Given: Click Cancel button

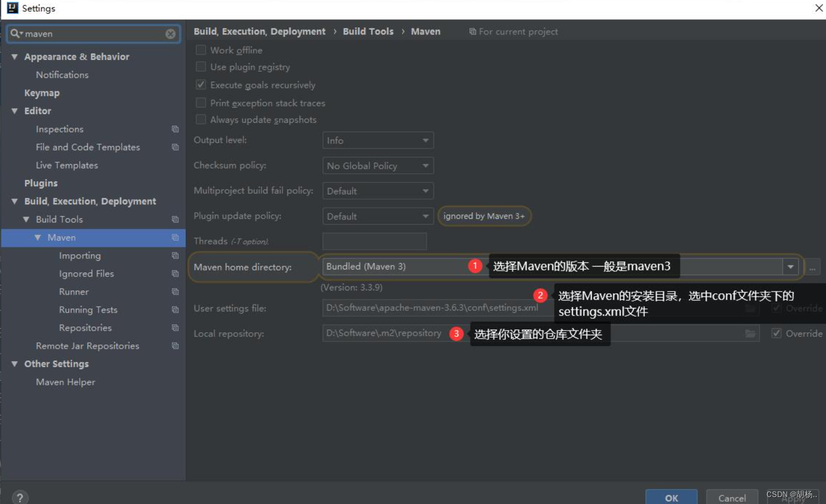Looking at the screenshot, I should click(x=732, y=498).
